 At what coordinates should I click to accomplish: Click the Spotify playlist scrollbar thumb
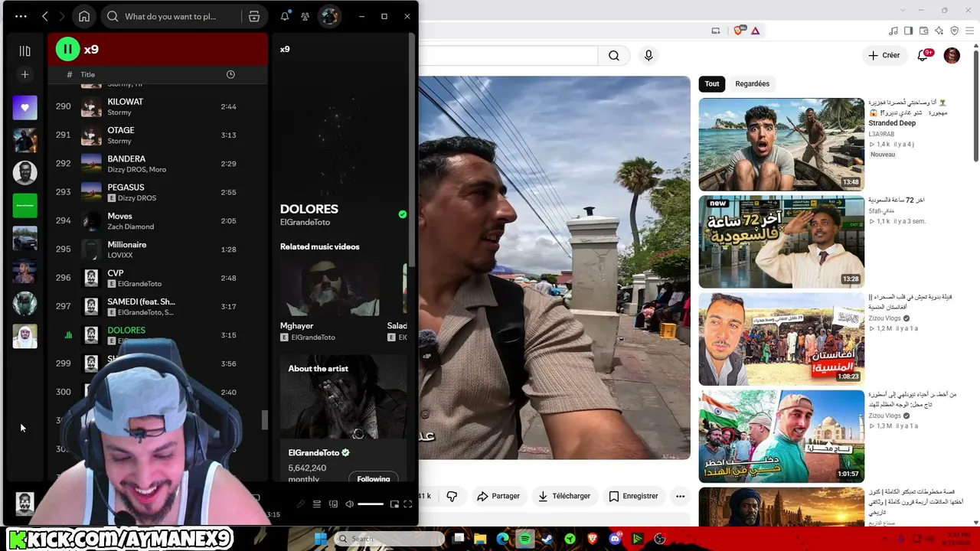(x=265, y=420)
